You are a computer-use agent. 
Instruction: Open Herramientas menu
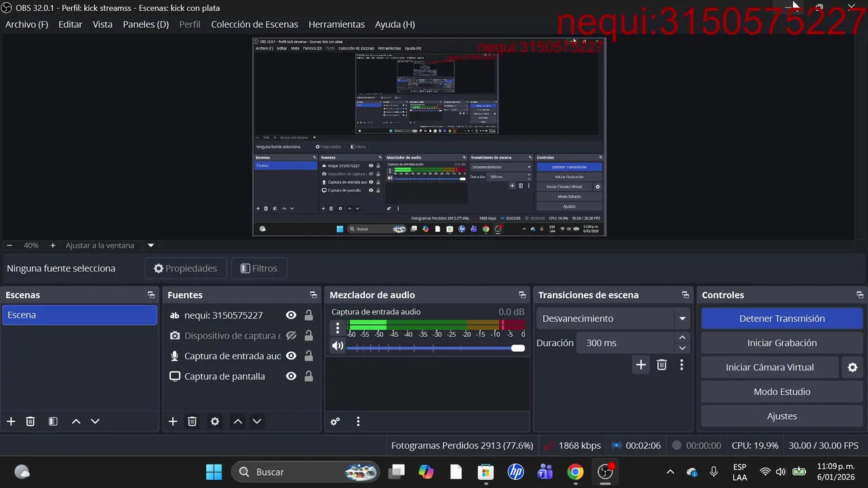click(x=336, y=24)
